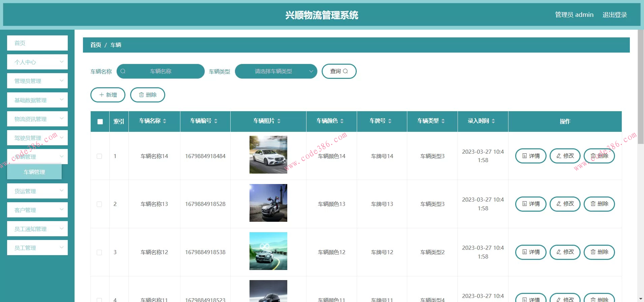Image resolution: width=644 pixels, height=302 pixels.
Task: Expand 个人中心 sidebar menu
Action: coord(37,62)
